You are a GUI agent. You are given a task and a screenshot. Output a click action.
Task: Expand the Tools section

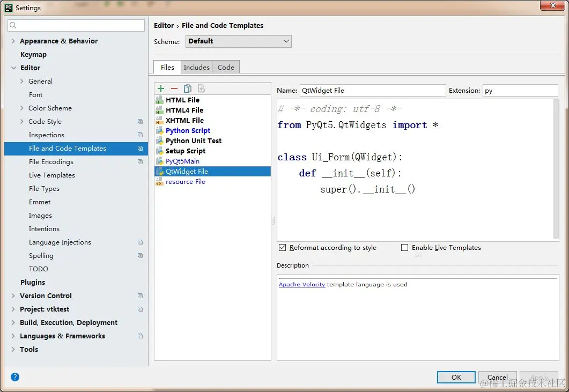click(x=13, y=350)
